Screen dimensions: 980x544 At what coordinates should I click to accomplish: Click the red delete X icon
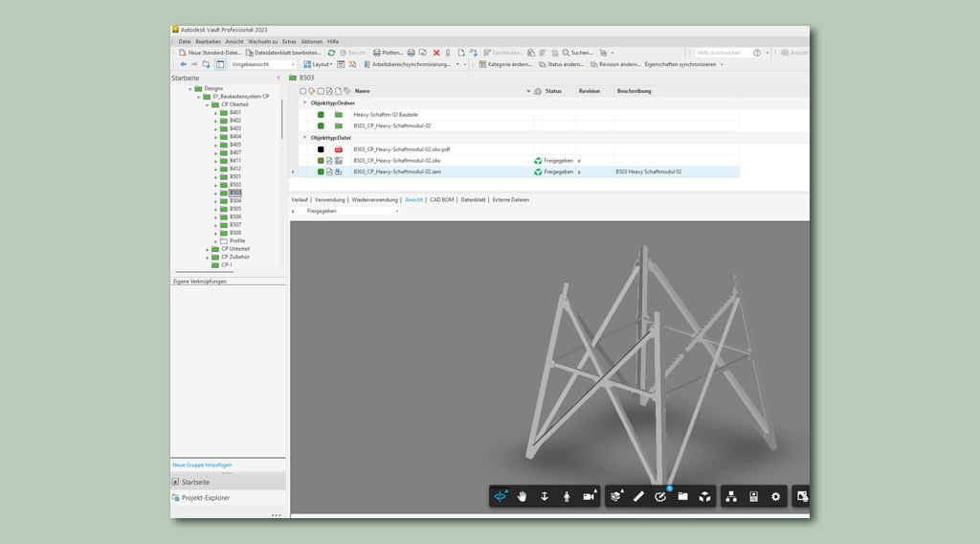[x=436, y=53]
